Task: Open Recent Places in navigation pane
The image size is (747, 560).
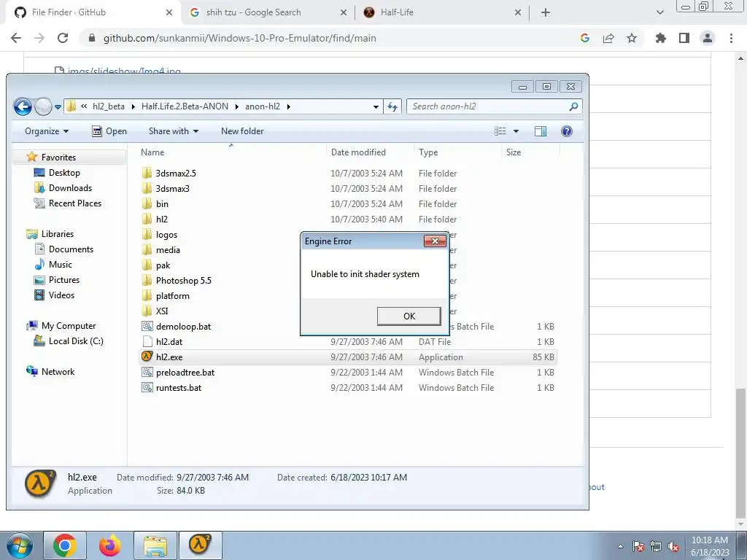Action: [x=75, y=203]
